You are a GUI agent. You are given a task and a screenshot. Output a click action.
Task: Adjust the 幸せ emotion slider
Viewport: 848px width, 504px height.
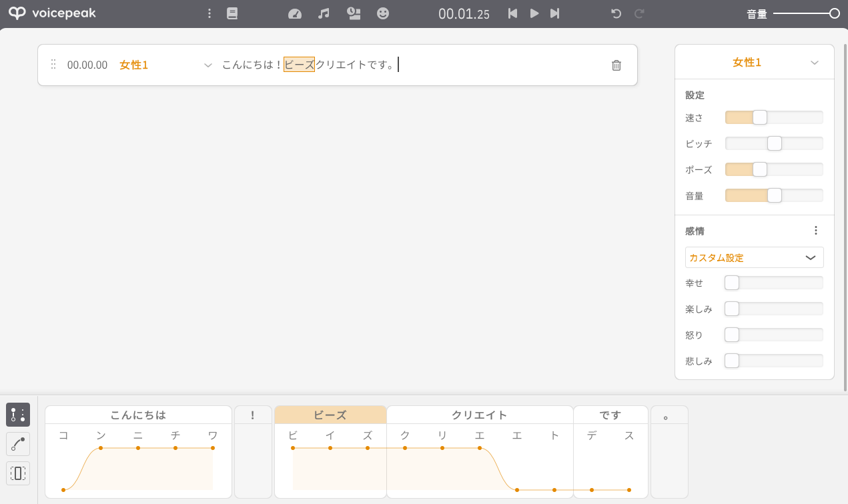coord(774,283)
